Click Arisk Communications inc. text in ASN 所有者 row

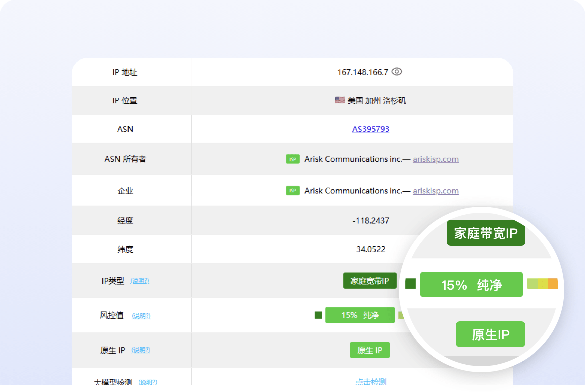point(353,159)
